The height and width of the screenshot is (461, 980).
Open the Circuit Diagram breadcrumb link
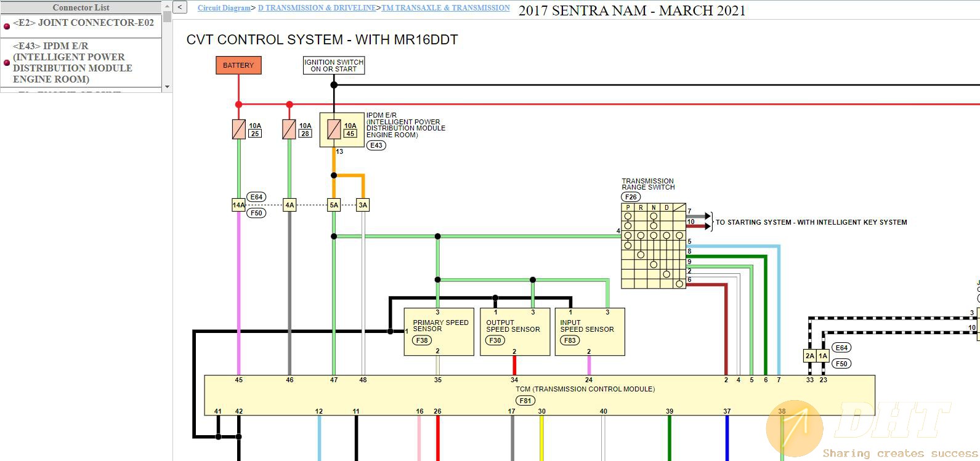point(224,8)
